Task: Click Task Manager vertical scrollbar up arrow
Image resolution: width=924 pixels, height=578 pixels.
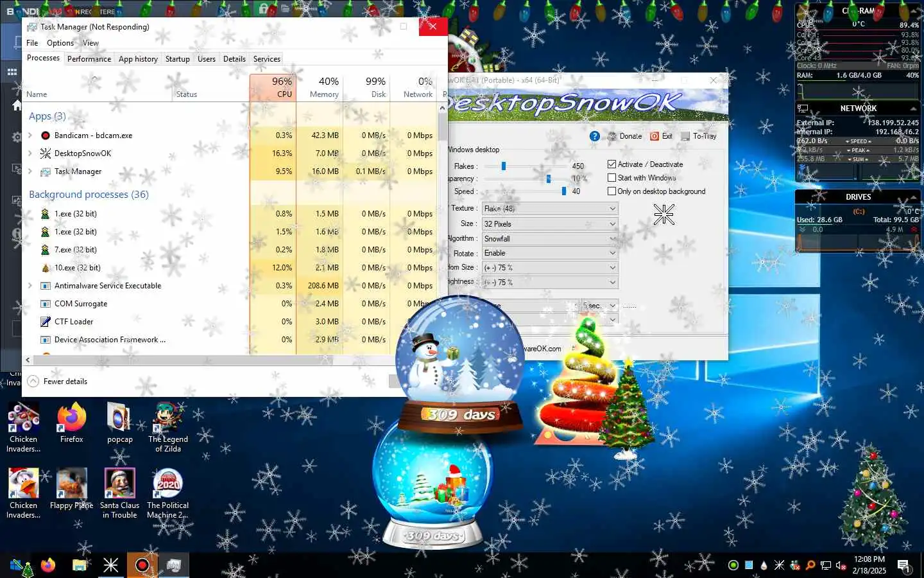Action: coord(442,108)
